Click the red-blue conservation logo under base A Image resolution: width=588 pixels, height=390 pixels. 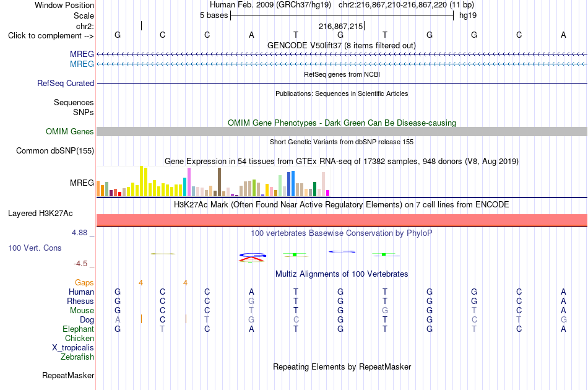coord(253,258)
